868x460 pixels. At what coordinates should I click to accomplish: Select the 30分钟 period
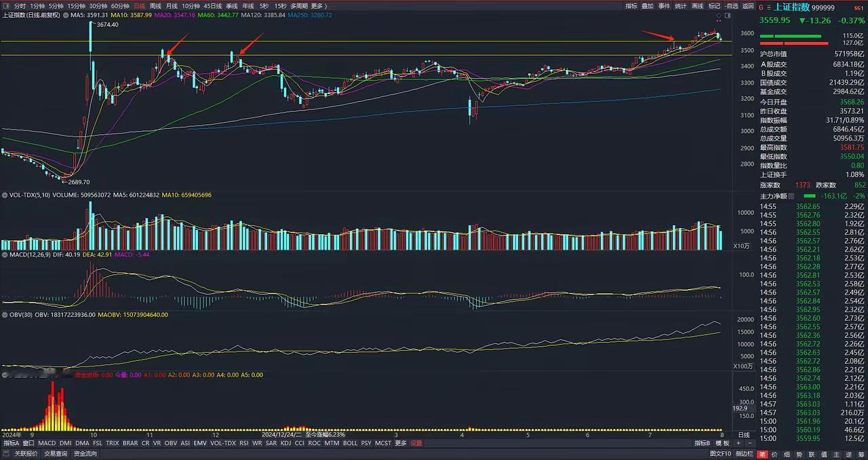coord(98,5)
